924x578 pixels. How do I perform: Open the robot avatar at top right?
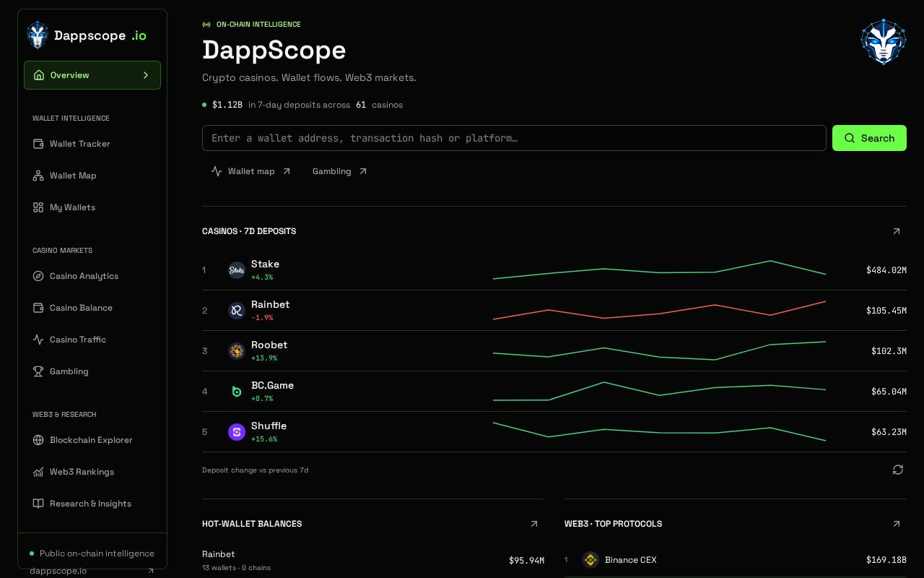click(883, 42)
